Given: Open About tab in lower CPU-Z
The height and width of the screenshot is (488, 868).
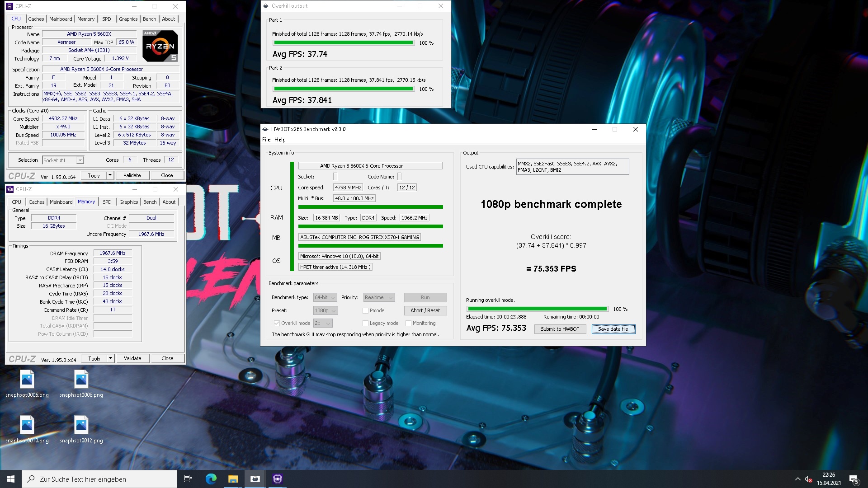Looking at the screenshot, I should [x=169, y=202].
